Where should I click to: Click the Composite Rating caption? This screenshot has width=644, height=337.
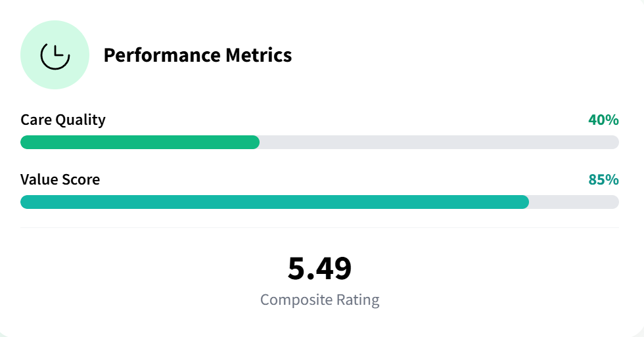point(319,300)
